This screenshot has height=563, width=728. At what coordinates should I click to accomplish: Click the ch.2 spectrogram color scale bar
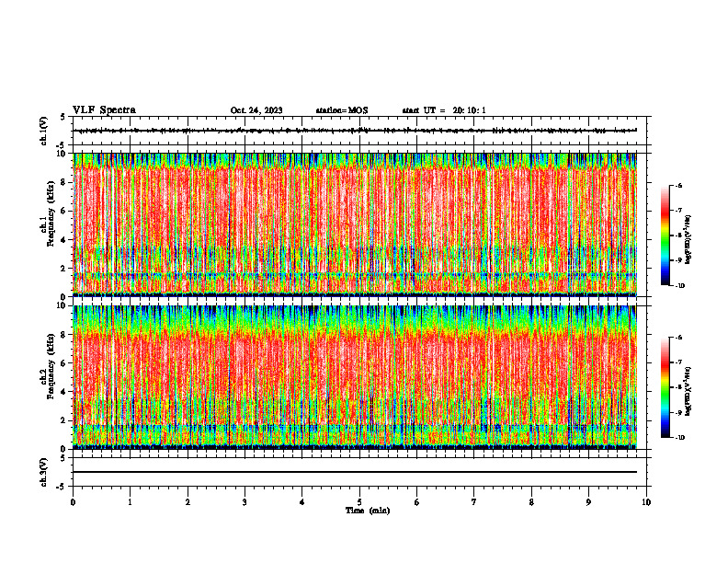pos(665,387)
